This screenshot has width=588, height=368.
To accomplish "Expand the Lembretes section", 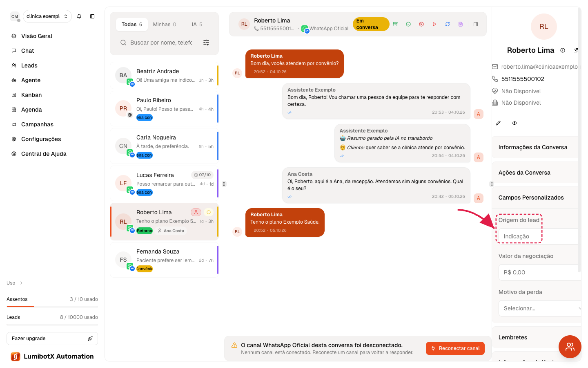I will pos(536,337).
